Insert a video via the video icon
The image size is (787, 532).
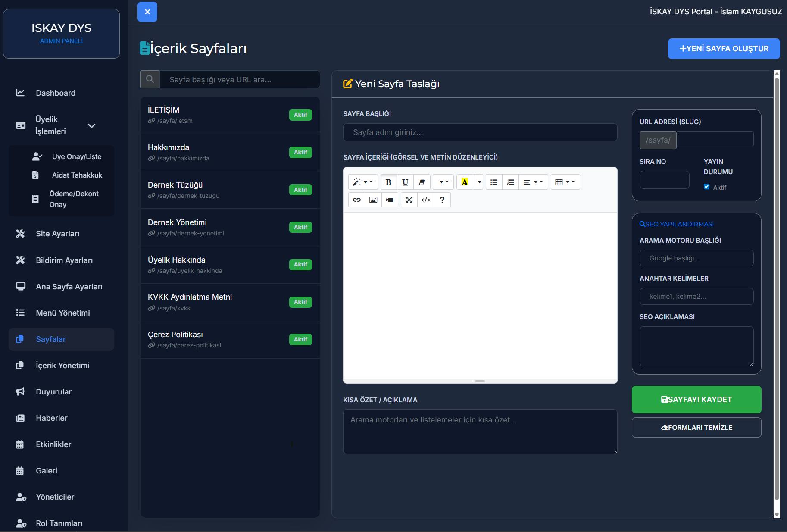pyautogui.click(x=390, y=200)
